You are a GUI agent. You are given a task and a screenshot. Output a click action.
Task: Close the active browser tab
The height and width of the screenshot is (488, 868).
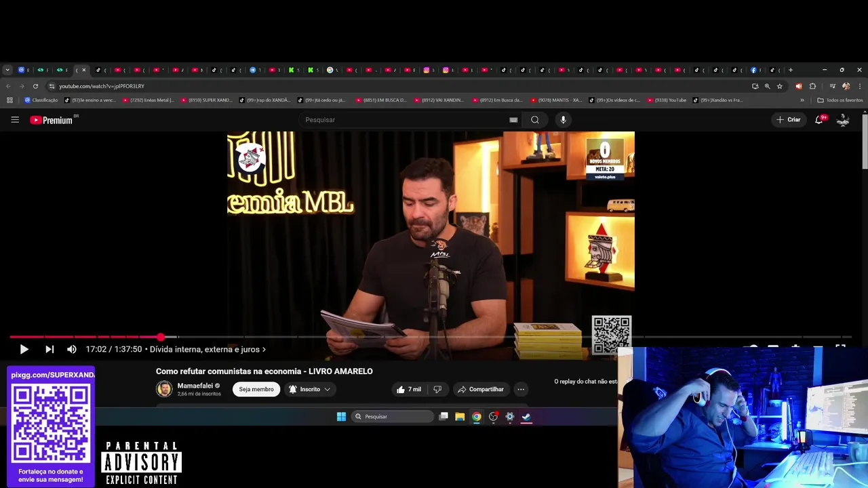[x=84, y=70]
